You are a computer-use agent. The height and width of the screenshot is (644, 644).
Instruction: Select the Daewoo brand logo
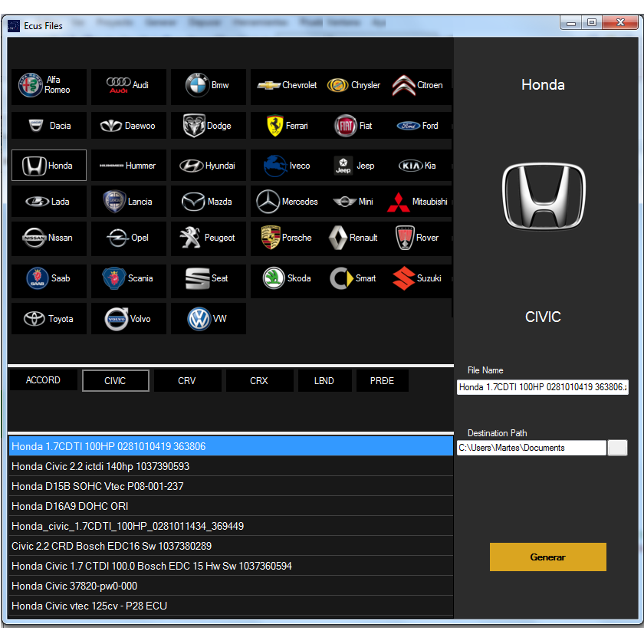pyautogui.click(x=111, y=126)
